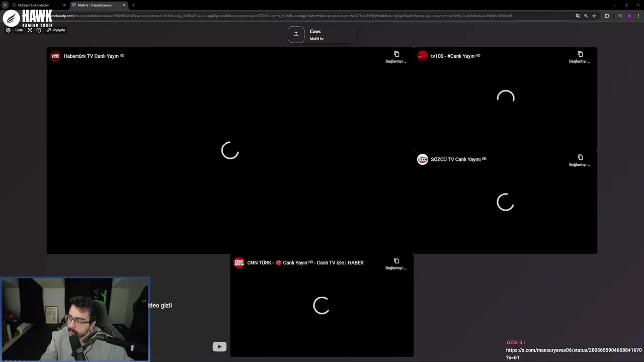Click the CNN TÜRK channel avatar
644x362 pixels.
(x=239, y=262)
